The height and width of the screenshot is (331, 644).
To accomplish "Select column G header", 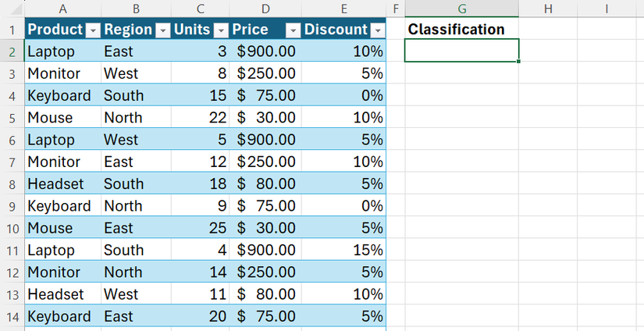I will coord(461,9).
